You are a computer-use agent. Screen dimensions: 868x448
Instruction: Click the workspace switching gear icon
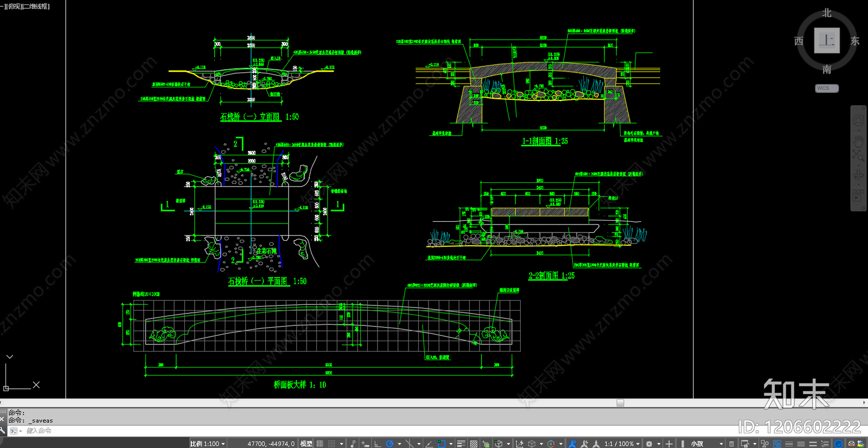[x=649, y=444]
